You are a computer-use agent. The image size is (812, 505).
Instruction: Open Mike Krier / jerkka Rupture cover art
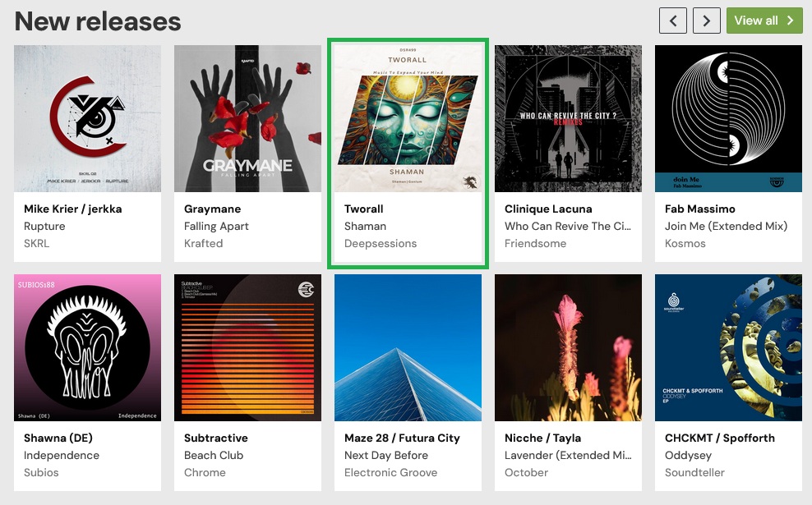(87, 118)
